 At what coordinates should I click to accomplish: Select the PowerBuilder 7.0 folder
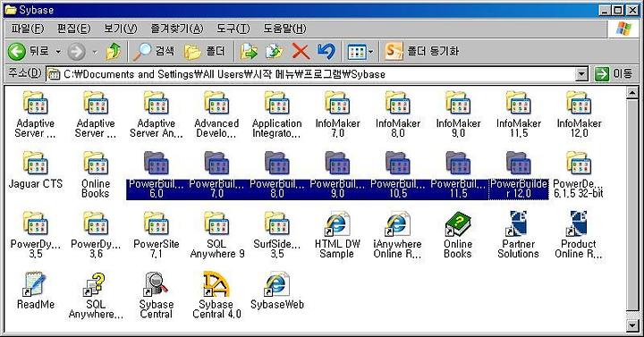coord(216,175)
